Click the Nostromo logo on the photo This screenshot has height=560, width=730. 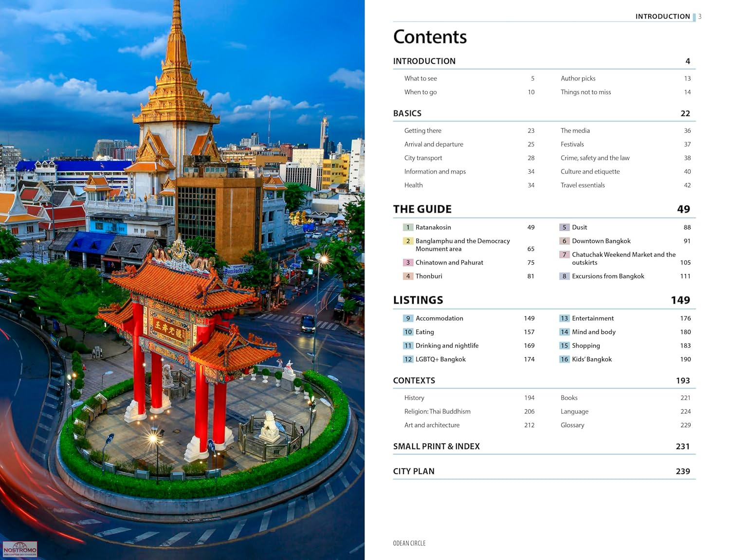point(20,549)
